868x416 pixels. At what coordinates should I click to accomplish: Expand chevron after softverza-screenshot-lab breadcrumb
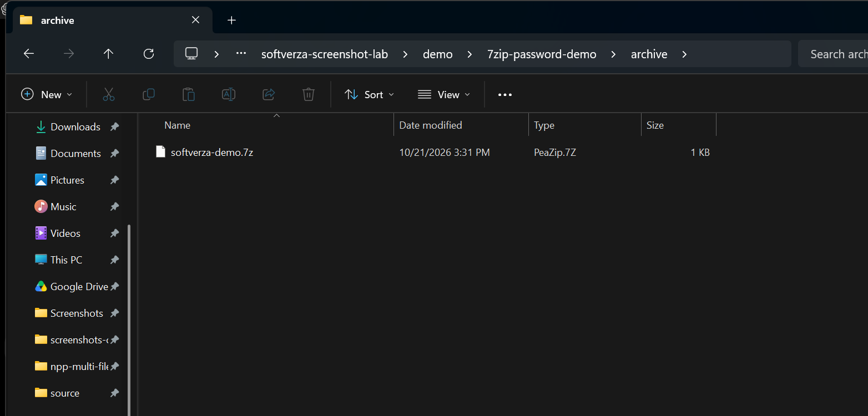point(406,54)
